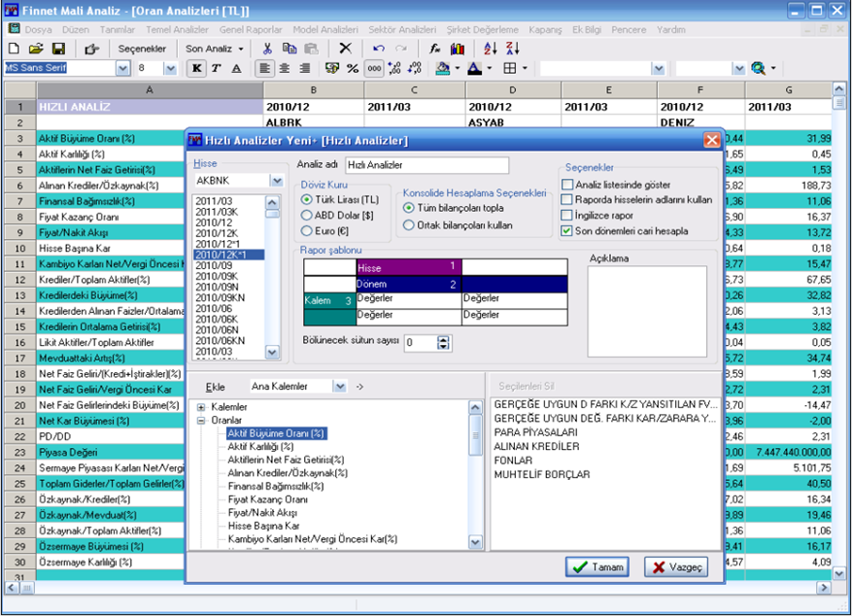The image size is (852, 616).
Task: Enable Analiz listesinde göster checkbox
Action: coord(567,185)
